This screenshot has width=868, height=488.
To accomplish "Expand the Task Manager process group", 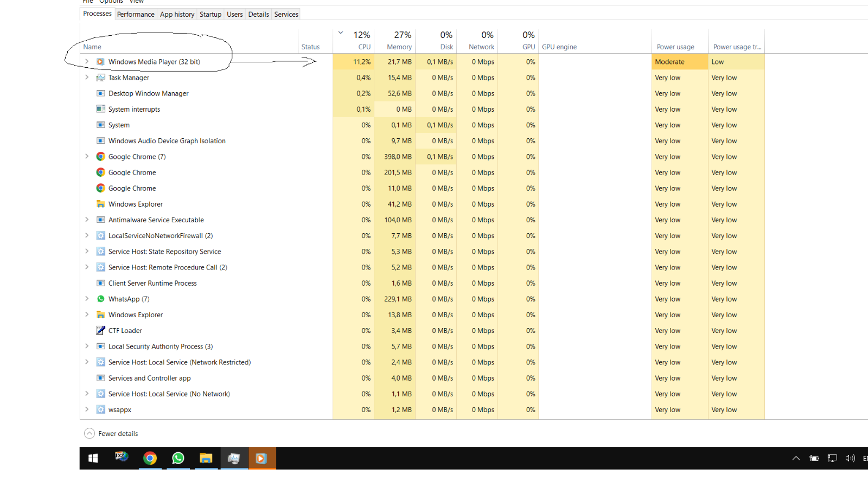I will (87, 77).
